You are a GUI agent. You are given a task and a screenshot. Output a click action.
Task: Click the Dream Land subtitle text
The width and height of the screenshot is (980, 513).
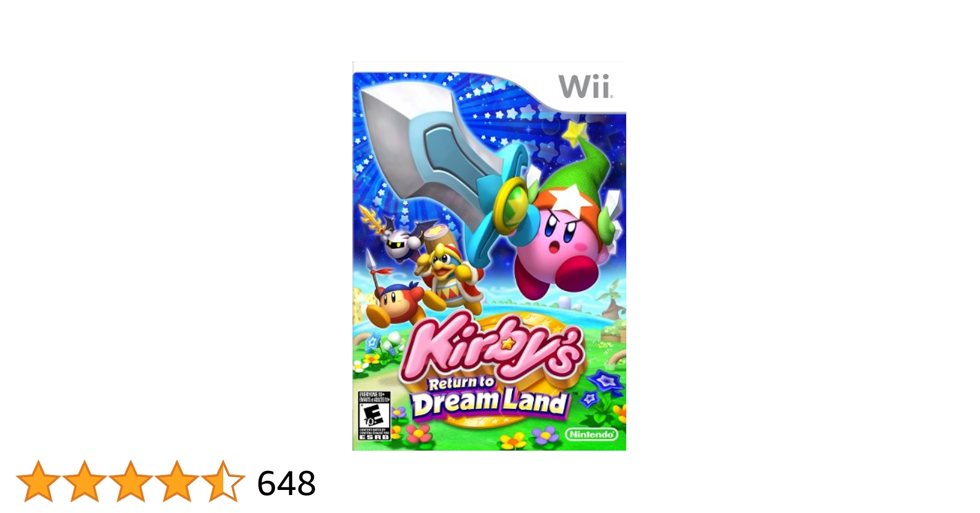[x=490, y=403]
